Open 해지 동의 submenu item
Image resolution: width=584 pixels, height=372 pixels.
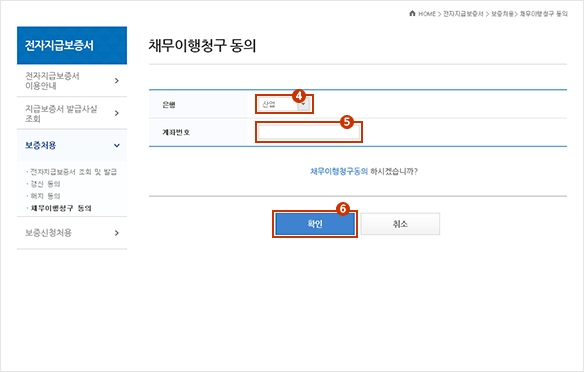tap(45, 195)
